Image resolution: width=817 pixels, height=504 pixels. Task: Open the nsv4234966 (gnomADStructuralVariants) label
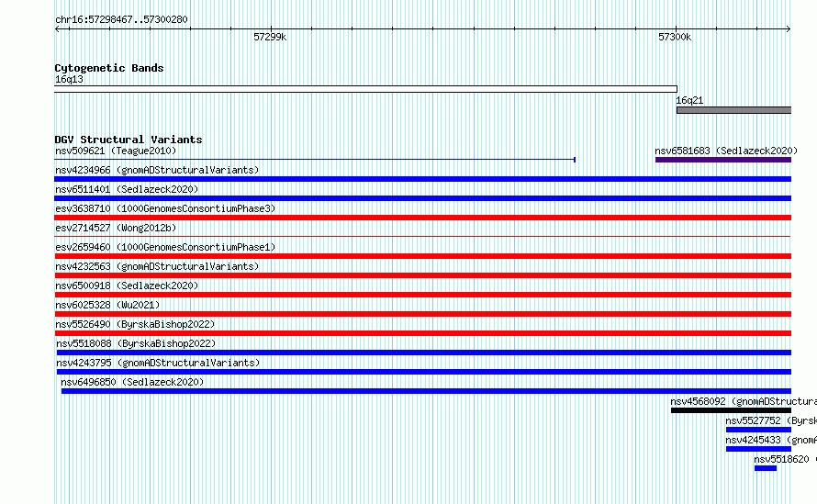[x=157, y=170]
